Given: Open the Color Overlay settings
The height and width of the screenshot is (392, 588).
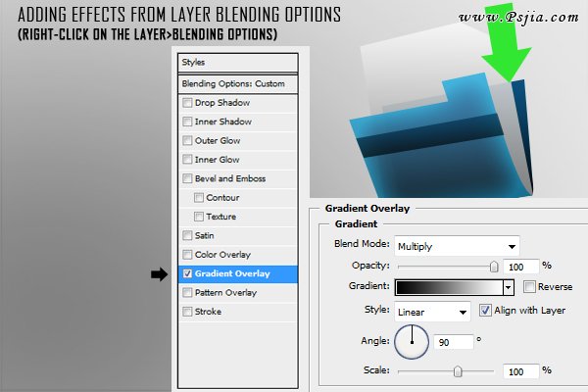Looking at the screenshot, I should tap(223, 255).
